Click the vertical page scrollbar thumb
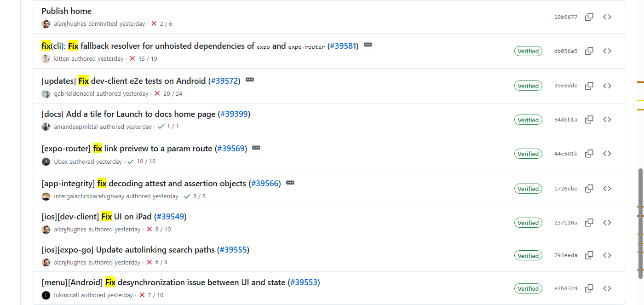 coord(640,223)
